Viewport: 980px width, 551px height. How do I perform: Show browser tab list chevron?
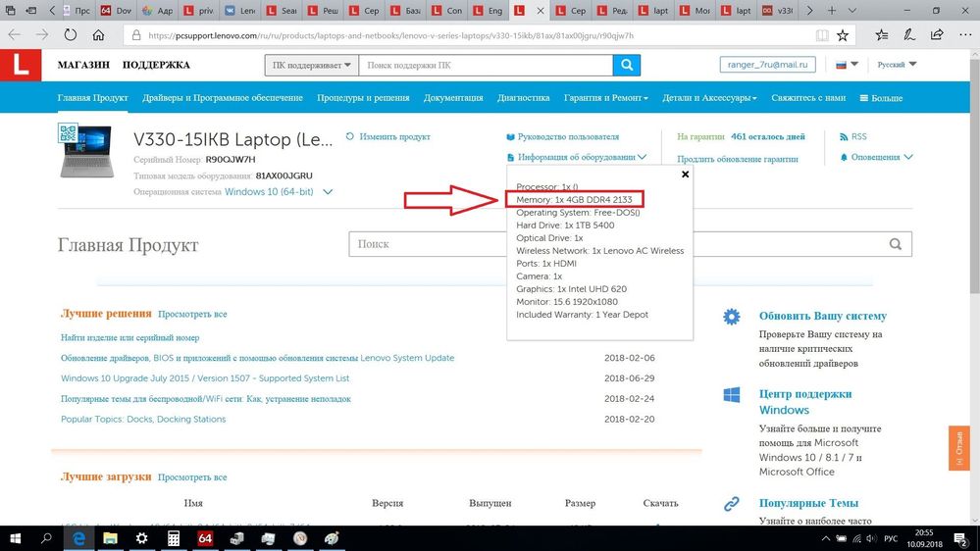pos(851,11)
